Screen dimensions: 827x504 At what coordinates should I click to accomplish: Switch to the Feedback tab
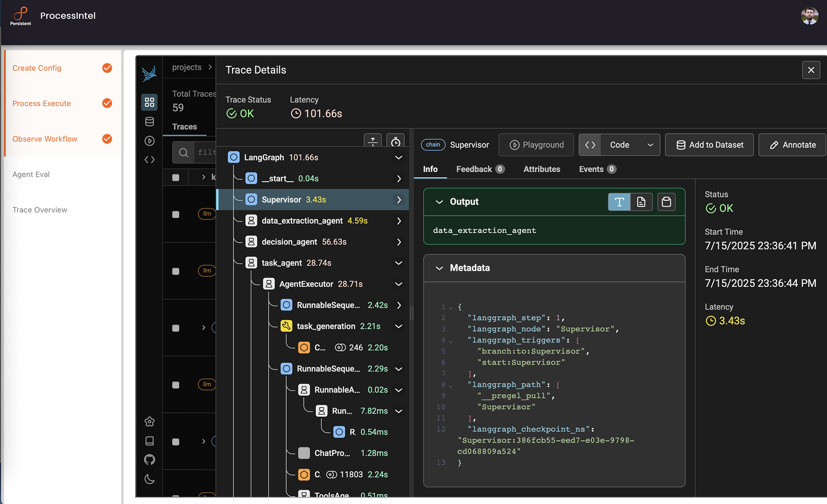click(480, 169)
